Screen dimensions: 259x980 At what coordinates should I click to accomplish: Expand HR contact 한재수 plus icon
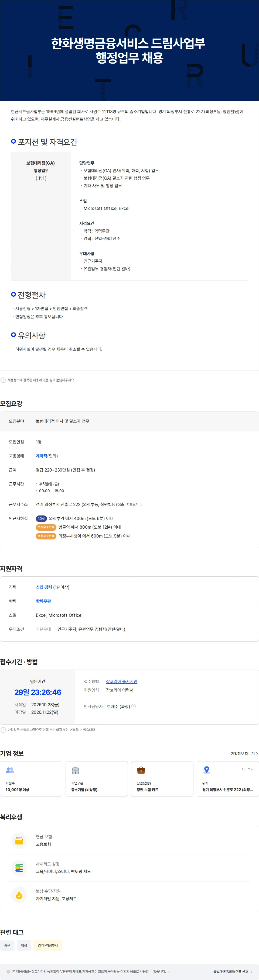point(134,706)
